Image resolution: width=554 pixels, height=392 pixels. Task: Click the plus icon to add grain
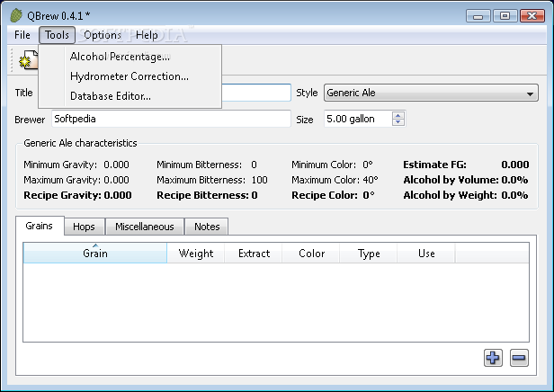tap(493, 358)
